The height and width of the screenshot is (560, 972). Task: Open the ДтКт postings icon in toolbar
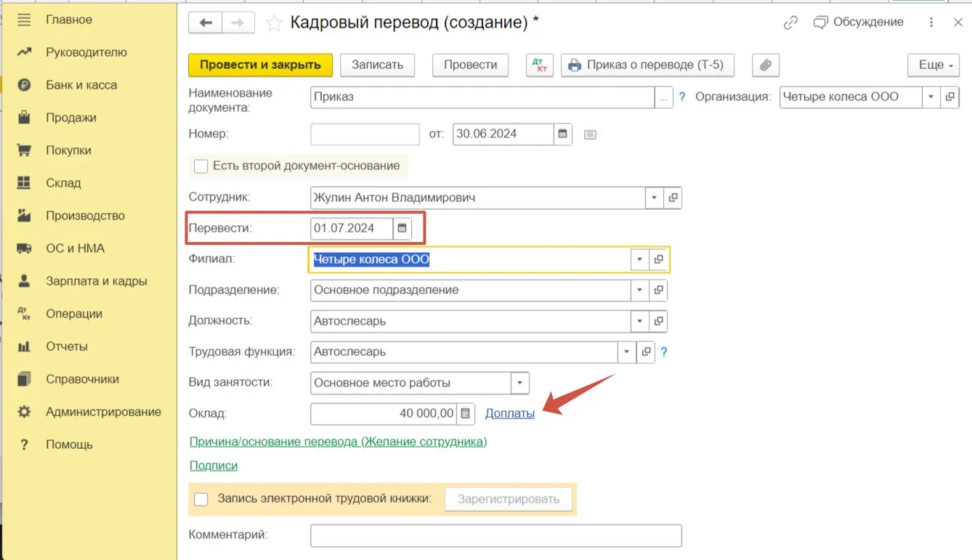(x=540, y=65)
